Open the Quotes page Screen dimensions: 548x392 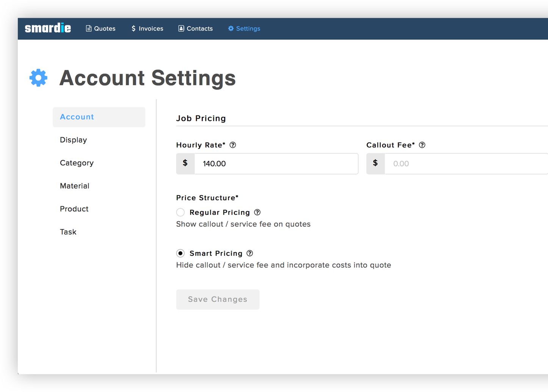(101, 28)
